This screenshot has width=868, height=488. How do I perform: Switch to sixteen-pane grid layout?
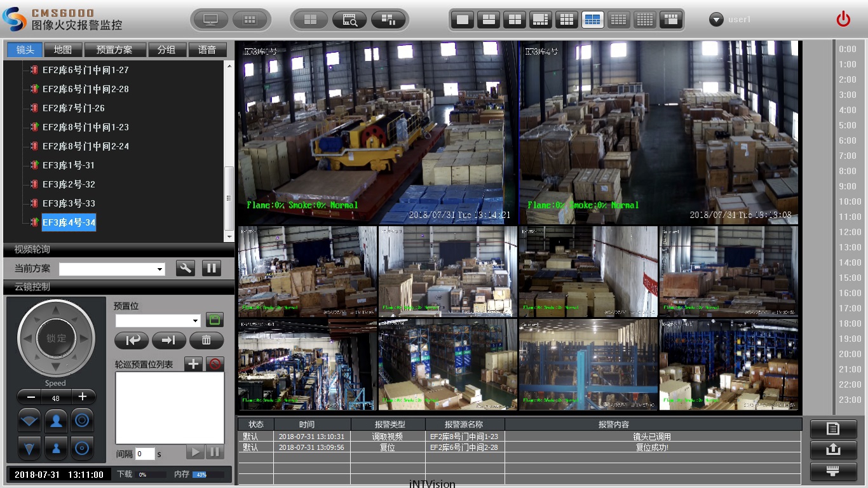619,20
